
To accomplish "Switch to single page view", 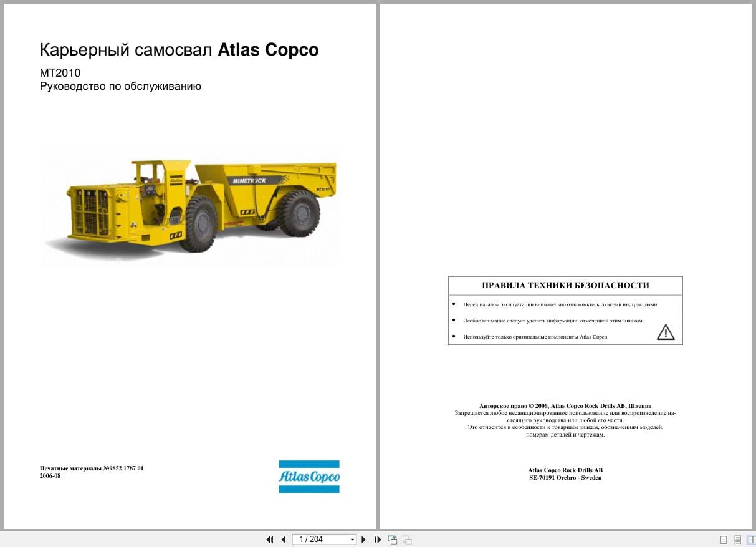I will [724, 540].
